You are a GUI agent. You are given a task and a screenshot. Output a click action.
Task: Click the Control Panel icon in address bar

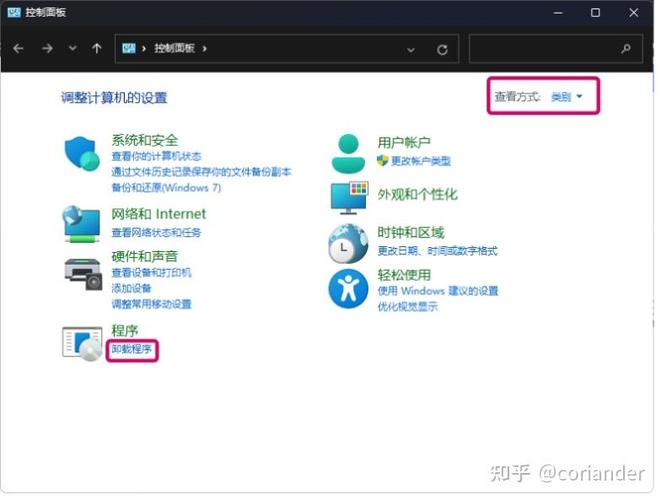point(129,48)
